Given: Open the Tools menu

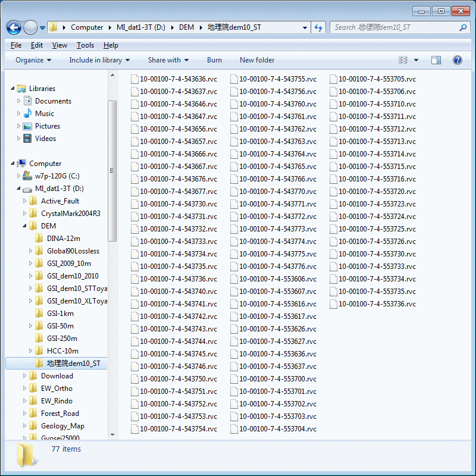Looking at the screenshot, I should [x=85, y=45].
